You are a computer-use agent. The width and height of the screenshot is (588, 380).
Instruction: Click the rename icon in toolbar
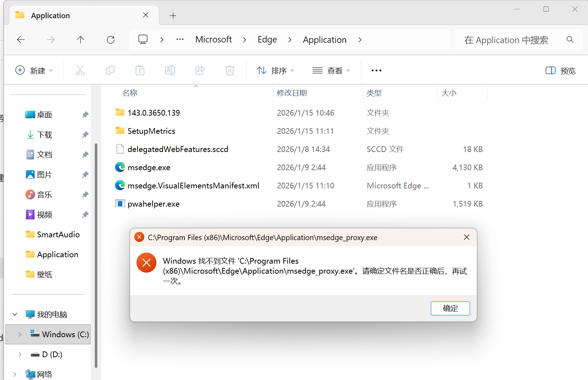(170, 70)
